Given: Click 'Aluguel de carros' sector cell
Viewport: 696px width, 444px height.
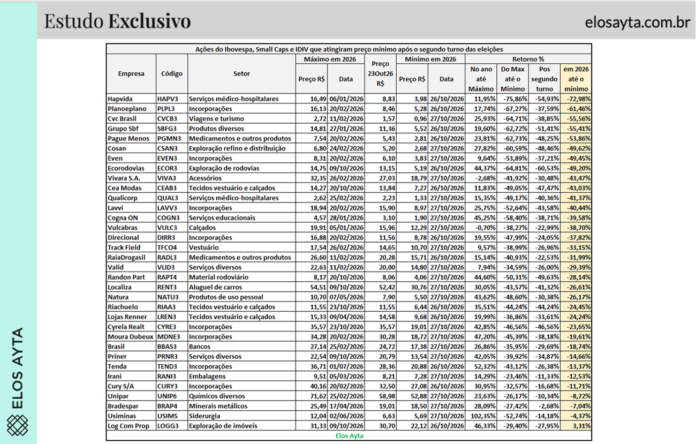Looking at the screenshot, I should (241, 287).
